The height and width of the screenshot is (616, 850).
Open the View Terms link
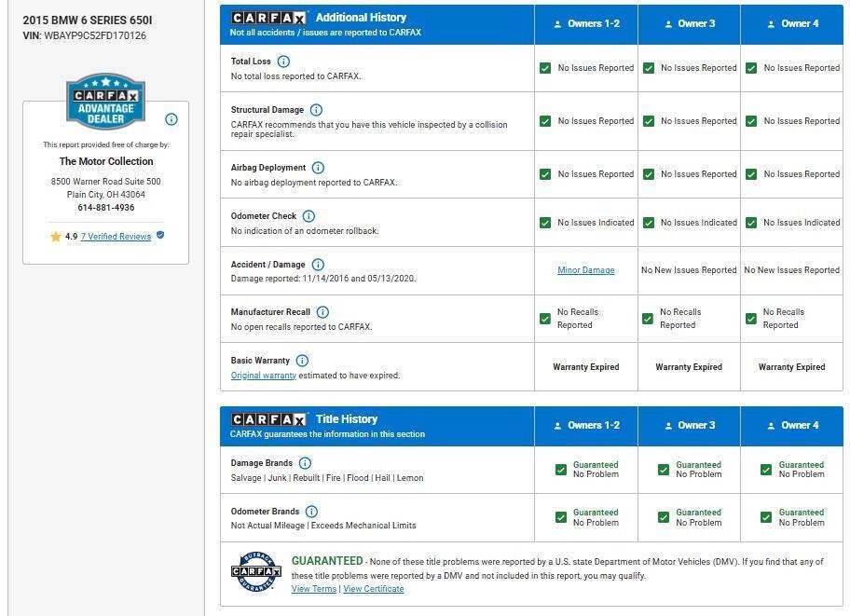314,589
